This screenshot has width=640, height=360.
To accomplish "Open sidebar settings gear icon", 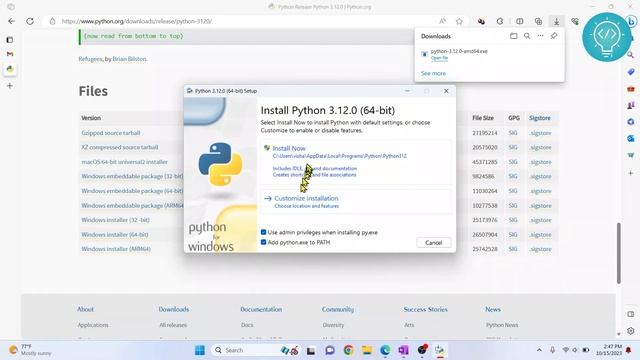I will click(x=631, y=331).
